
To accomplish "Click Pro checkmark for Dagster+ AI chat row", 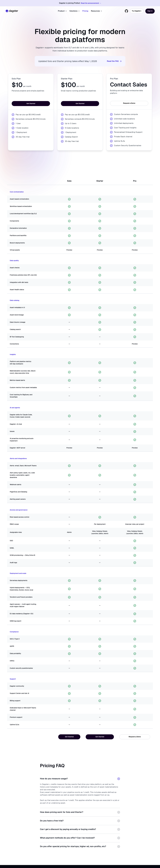I will coord(135,424).
